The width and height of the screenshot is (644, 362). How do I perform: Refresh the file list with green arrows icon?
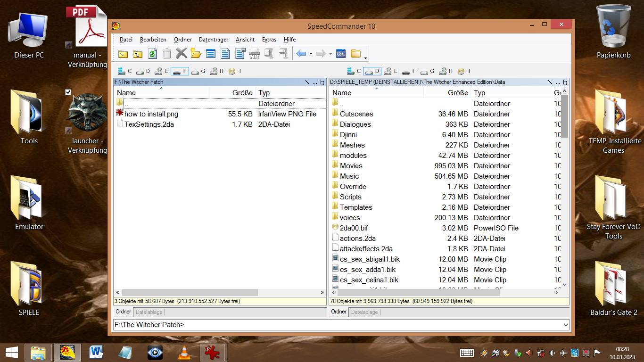coord(152,54)
